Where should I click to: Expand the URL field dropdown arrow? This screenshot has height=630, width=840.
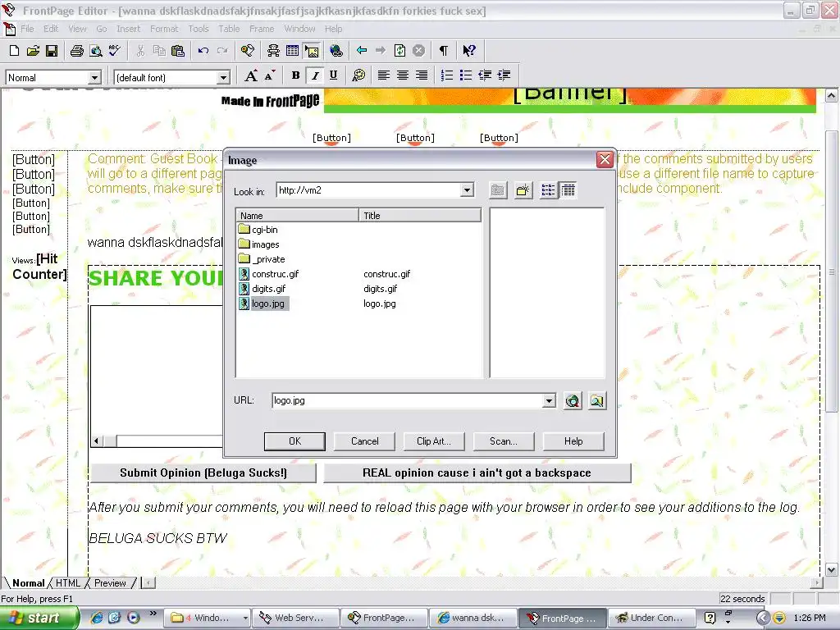[549, 400]
